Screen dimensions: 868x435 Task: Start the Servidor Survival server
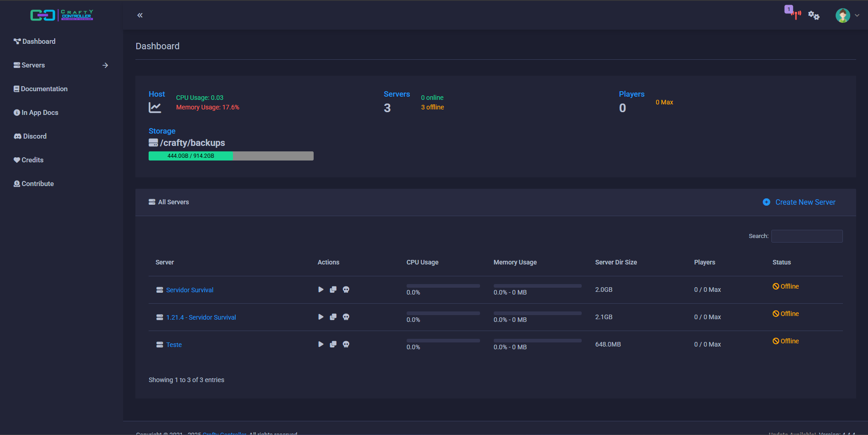click(x=321, y=290)
